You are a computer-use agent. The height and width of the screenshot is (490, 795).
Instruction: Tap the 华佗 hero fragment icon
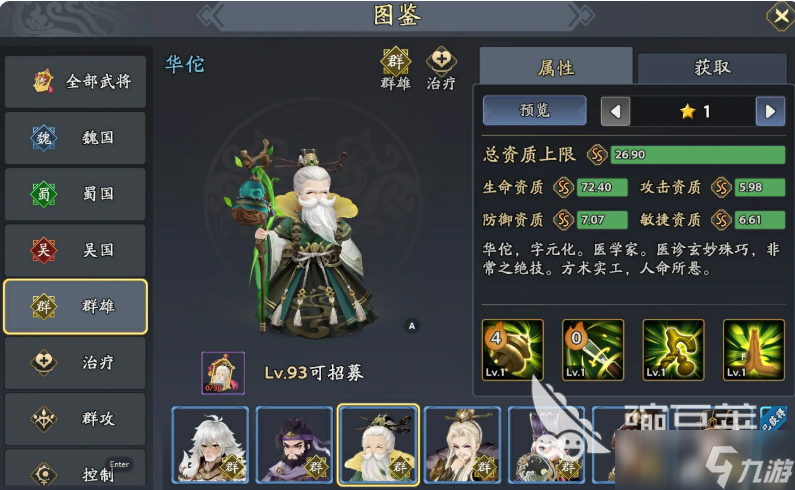coord(223,373)
